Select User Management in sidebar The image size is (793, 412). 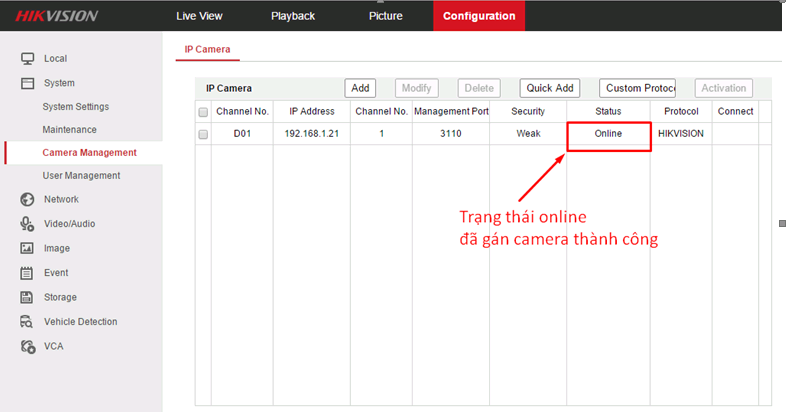click(x=81, y=176)
